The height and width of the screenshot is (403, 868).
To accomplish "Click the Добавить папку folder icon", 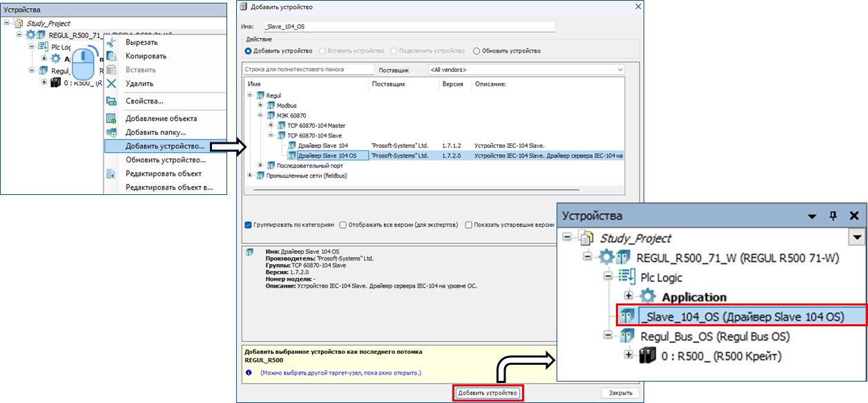I will (x=111, y=132).
